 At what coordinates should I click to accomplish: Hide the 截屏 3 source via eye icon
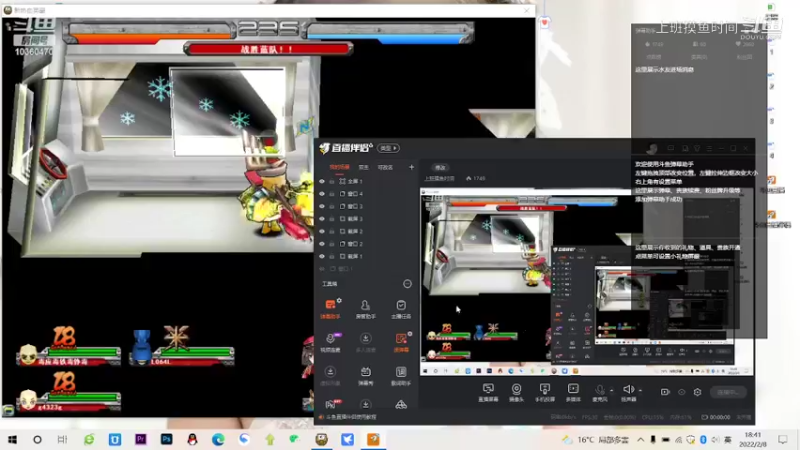click(322, 219)
